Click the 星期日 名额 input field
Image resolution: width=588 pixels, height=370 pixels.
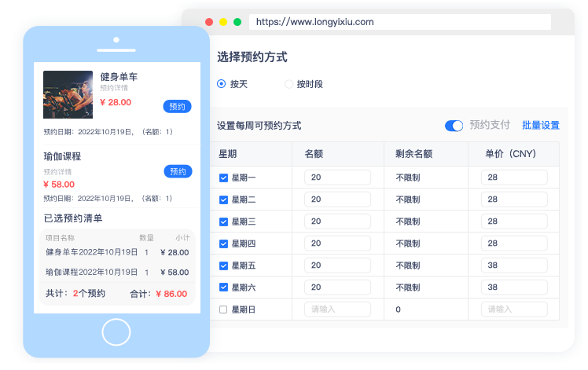click(x=337, y=310)
